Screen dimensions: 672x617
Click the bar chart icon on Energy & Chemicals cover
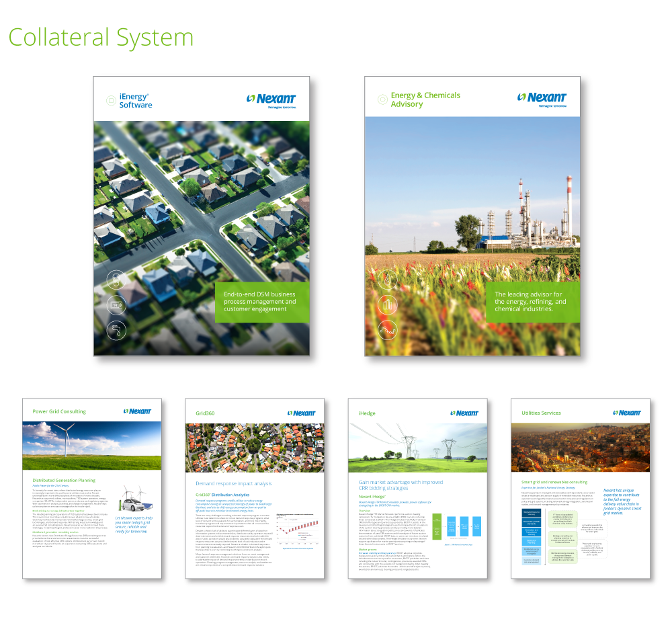point(388,305)
